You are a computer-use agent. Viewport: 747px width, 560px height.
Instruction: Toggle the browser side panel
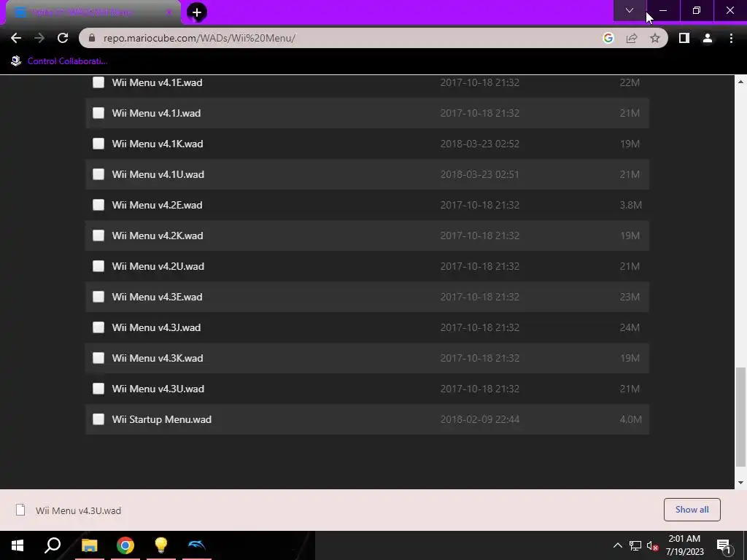pos(684,38)
